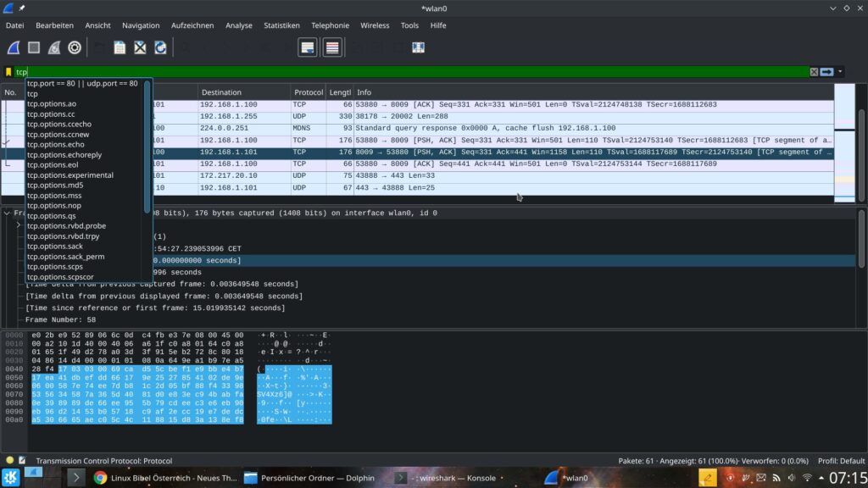868x488 pixels.
Task: Open the Datei menu
Action: click(x=15, y=25)
